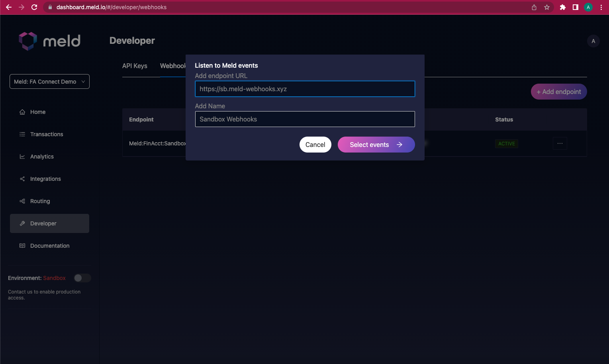The image size is (609, 364).
Task: Switch to the Webhooks tab
Action: pyautogui.click(x=173, y=66)
